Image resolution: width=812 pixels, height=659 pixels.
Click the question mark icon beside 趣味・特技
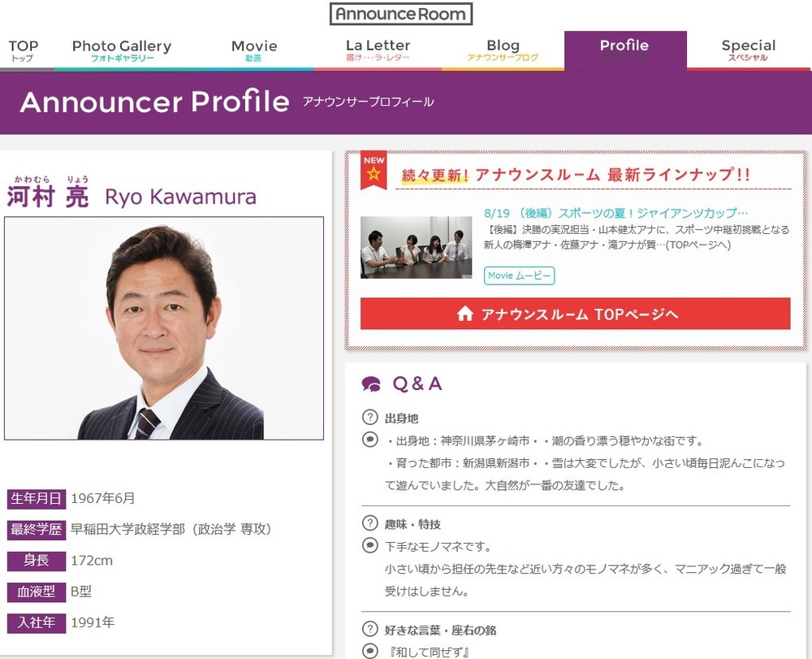pos(370,524)
